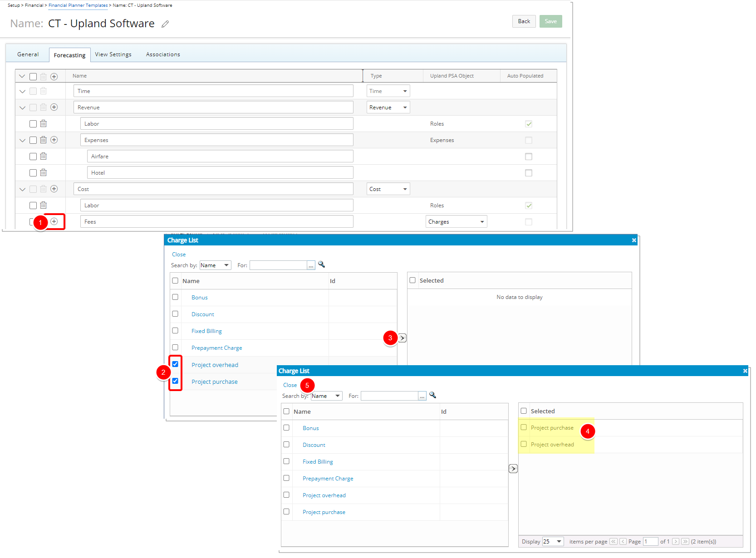This screenshot has height=558, width=756.
Task: Collapse the Expenses row chevron
Action: [x=22, y=140]
